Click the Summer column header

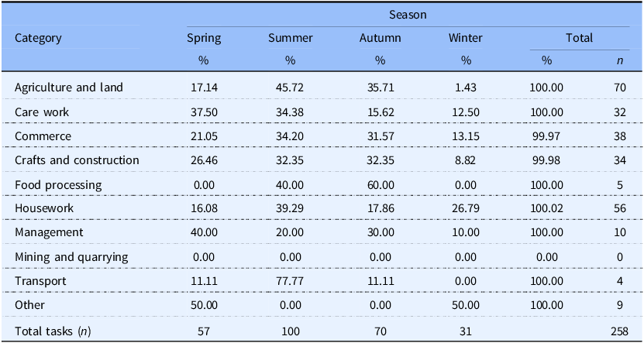click(x=291, y=38)
